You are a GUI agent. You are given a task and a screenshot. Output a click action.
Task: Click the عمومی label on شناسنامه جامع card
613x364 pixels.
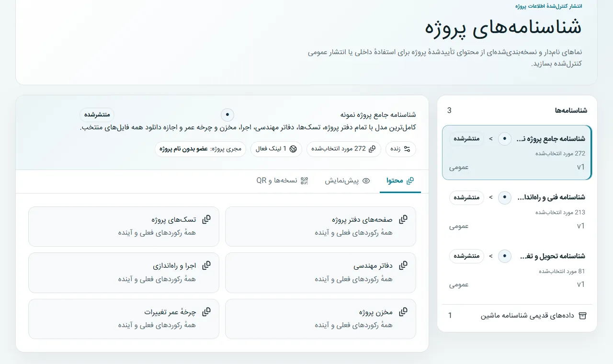click(459, 167)
